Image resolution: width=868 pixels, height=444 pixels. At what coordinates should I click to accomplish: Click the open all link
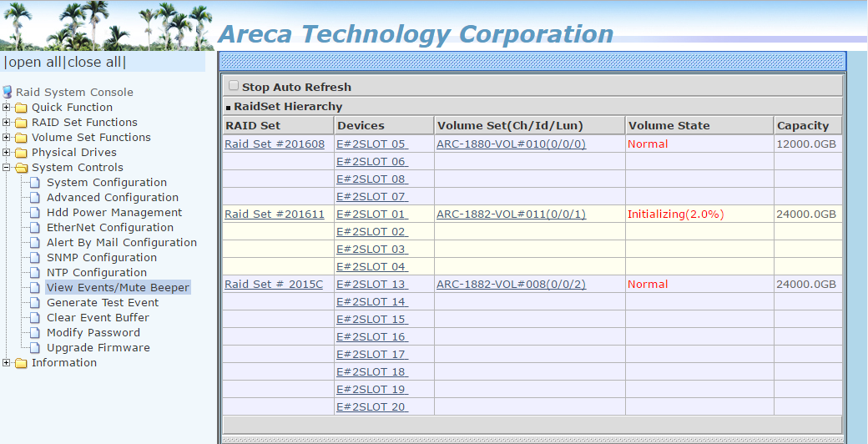(x=34, y=62)
